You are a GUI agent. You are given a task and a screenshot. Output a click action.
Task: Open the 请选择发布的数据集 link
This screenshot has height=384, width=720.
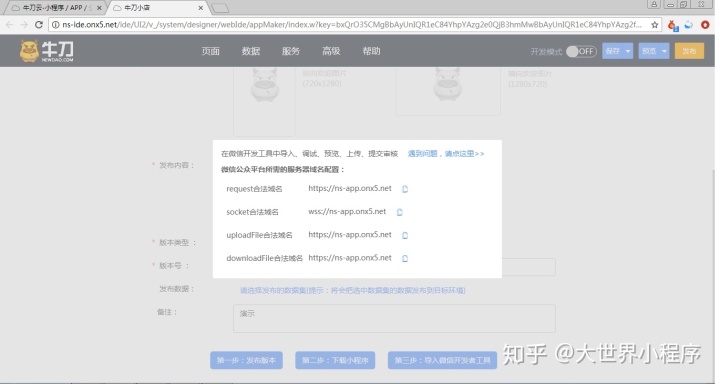point(353,290)
